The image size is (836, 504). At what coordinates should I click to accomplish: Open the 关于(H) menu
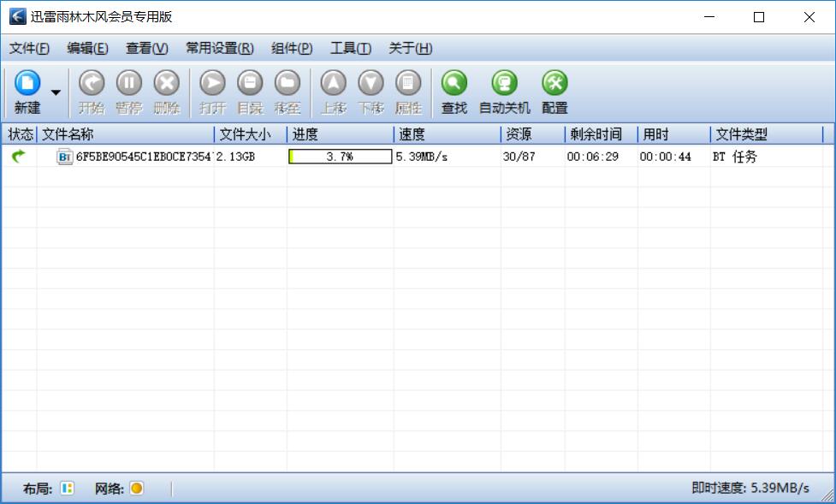411,49
